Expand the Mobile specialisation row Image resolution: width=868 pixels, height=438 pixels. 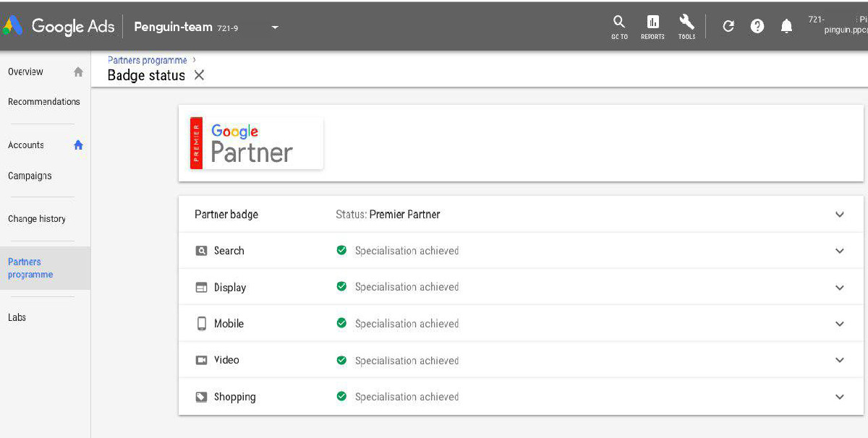840,324
